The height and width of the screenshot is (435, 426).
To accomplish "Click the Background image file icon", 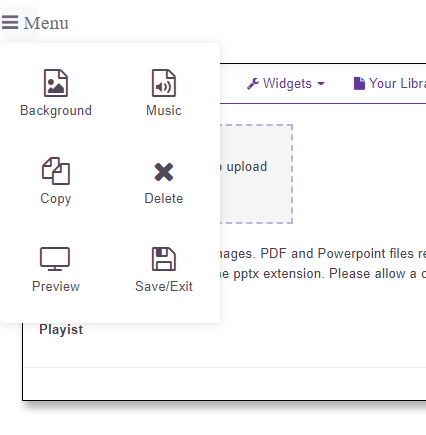I will click(56, 83).
